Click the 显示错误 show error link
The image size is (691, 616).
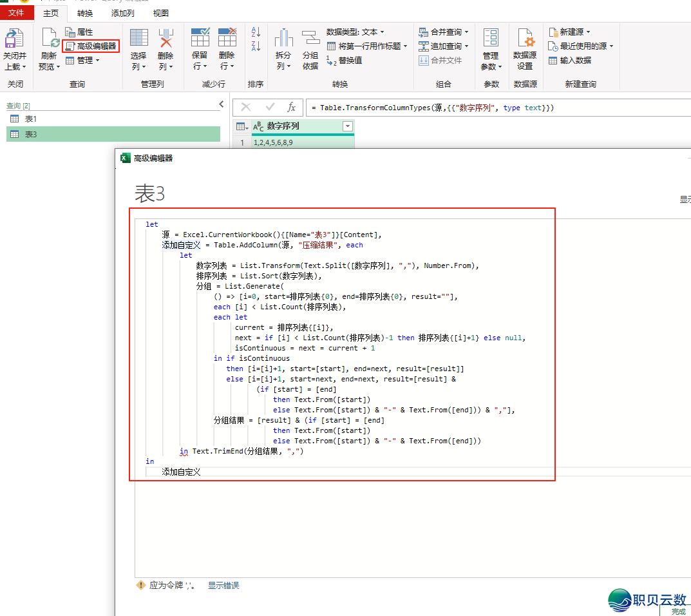[x=223, y=585]
